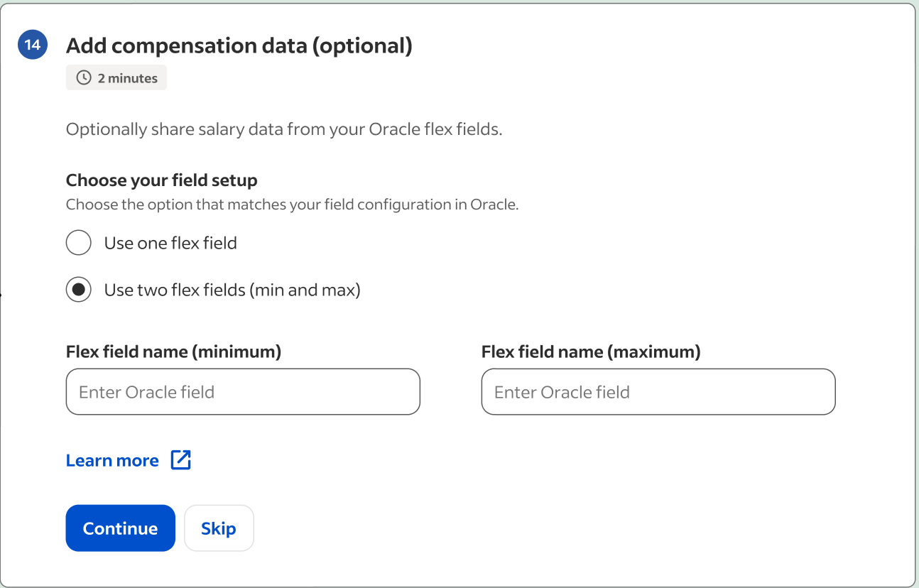Click 'Choose the option that matches' helper text
Image resolution: width=919 pixels, height=588 pixels.
293,205
